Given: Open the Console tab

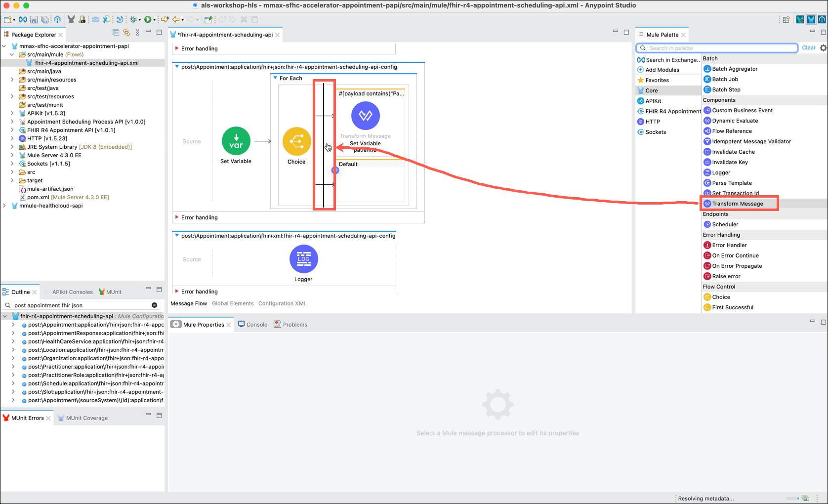Looking at the screenshot, I should pyautogui.click(x=253, y=325).
